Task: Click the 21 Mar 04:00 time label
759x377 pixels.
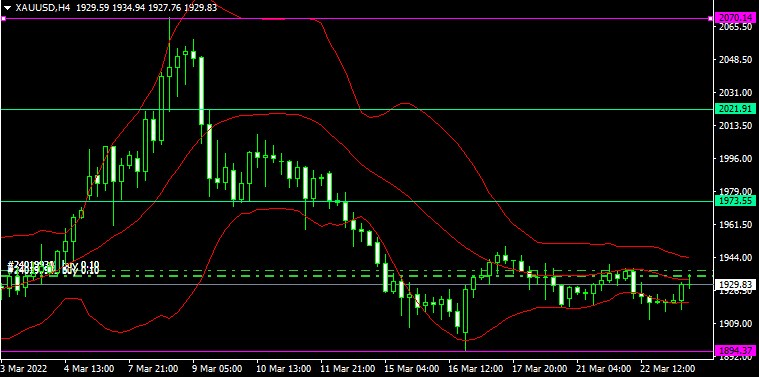Action: coord(604,368)
